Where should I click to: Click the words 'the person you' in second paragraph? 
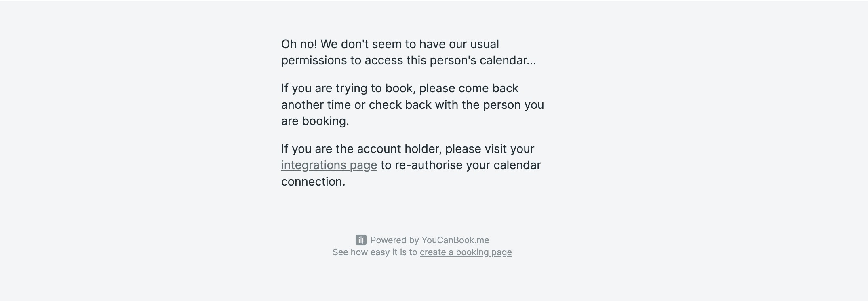pos(503,105)
